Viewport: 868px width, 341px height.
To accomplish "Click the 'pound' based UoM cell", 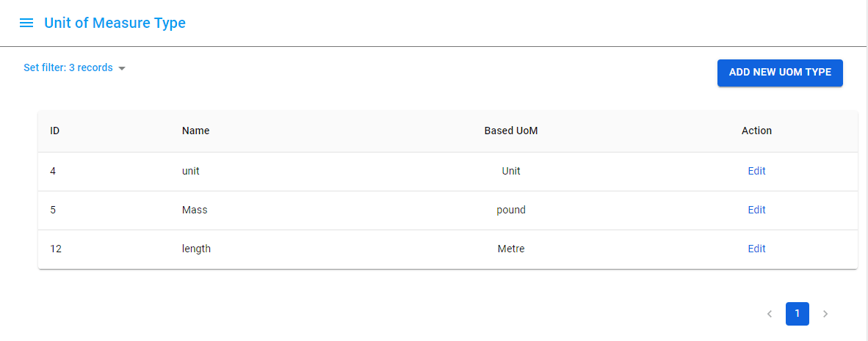I will point(511,210).
